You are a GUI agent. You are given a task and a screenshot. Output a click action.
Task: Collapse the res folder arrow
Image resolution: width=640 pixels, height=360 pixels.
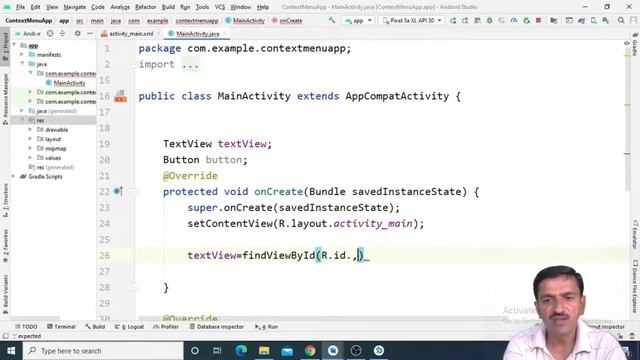click(22, 120)
